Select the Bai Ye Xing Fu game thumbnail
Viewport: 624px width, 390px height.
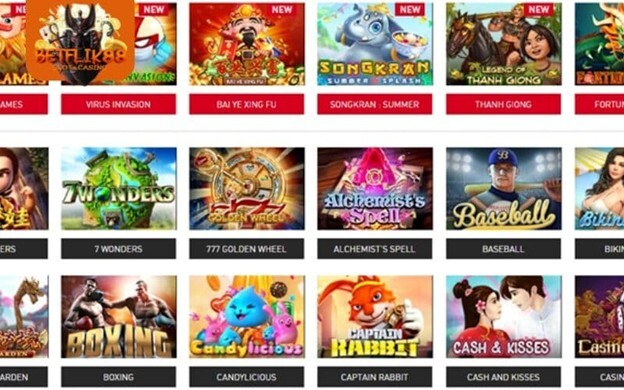click(x=247, y=44)
